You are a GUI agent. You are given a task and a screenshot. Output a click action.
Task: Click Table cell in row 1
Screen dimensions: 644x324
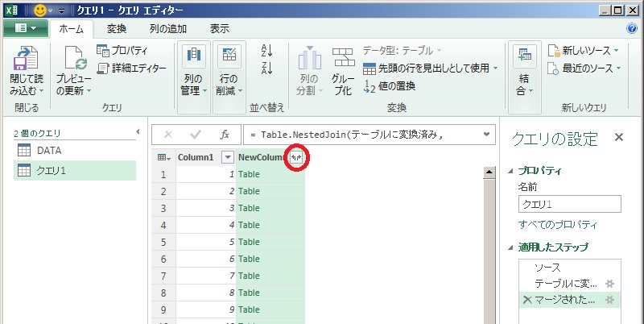pyautogui.click(x=270, y=174)
